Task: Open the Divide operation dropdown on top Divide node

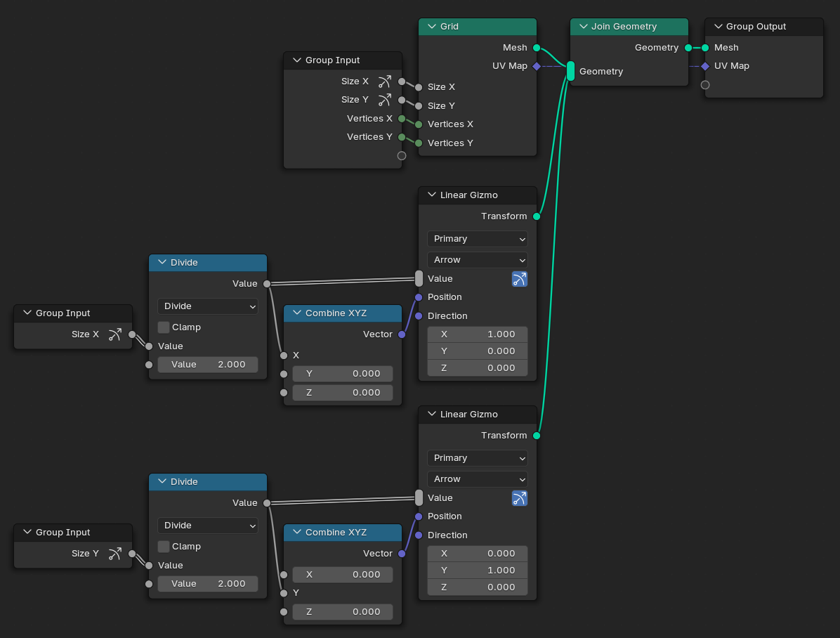Action: [x=207, y=306]
